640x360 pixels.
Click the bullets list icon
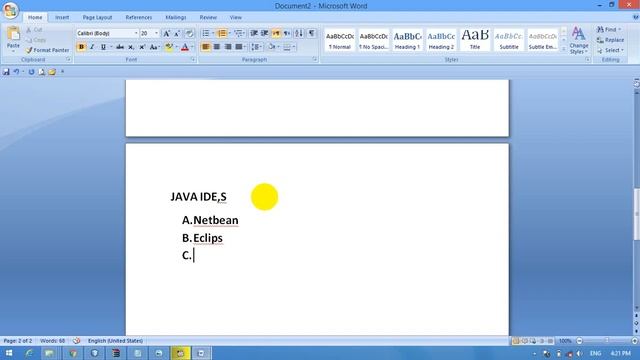coord(206,33)
